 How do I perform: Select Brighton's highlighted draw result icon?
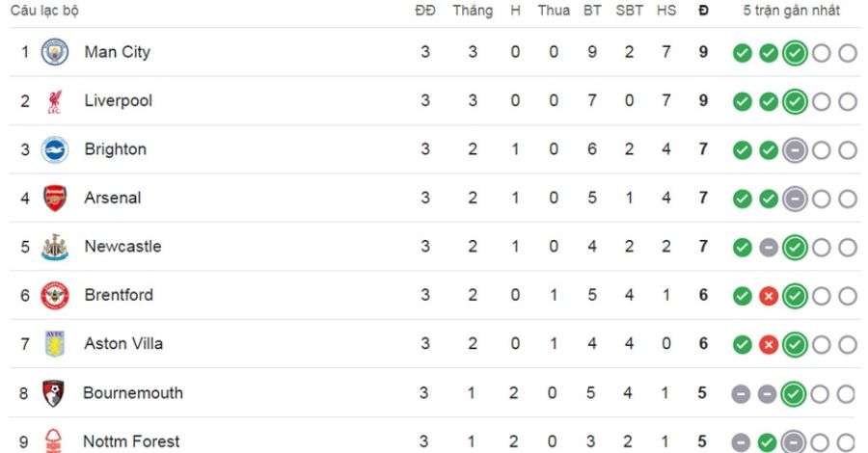795,150
